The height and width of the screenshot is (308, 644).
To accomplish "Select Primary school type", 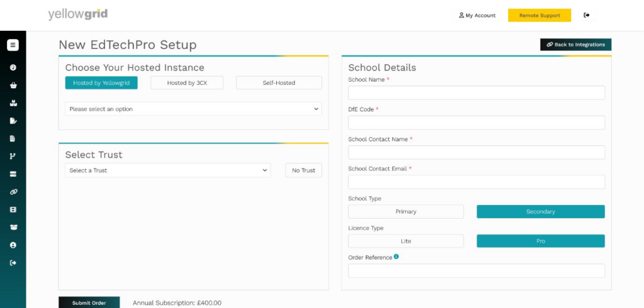I will [406, 211].
